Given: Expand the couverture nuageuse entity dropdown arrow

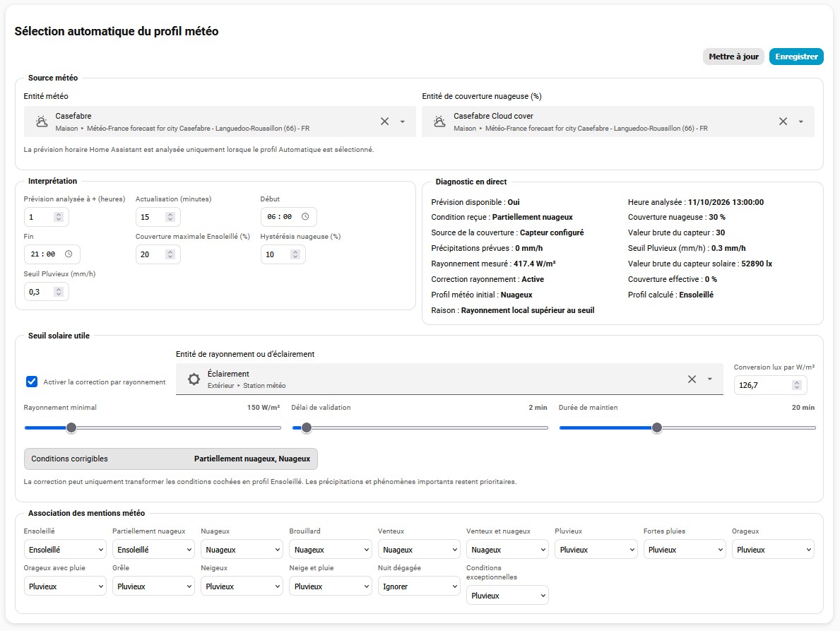Looking at the screenshot, I should coord(800,122).
